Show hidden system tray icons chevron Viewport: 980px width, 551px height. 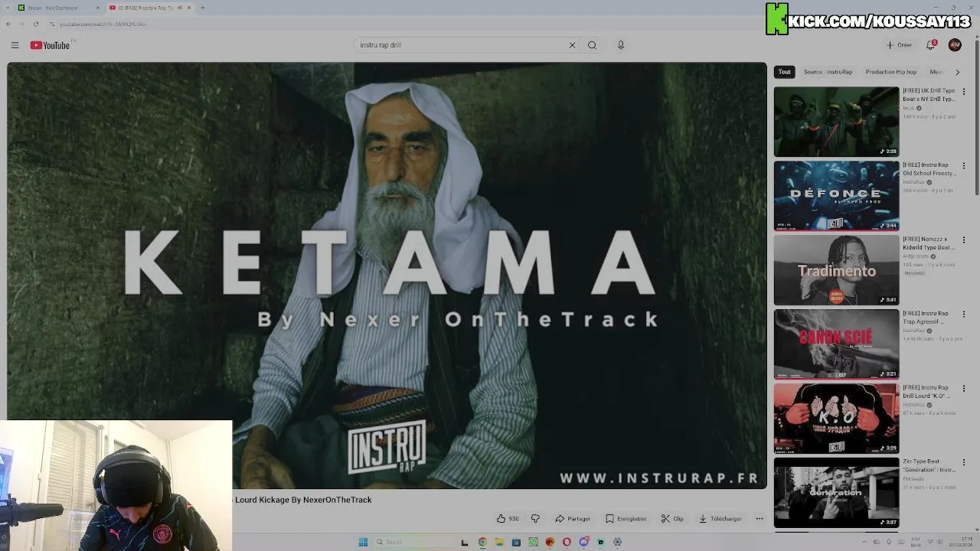tap(864, 542)
